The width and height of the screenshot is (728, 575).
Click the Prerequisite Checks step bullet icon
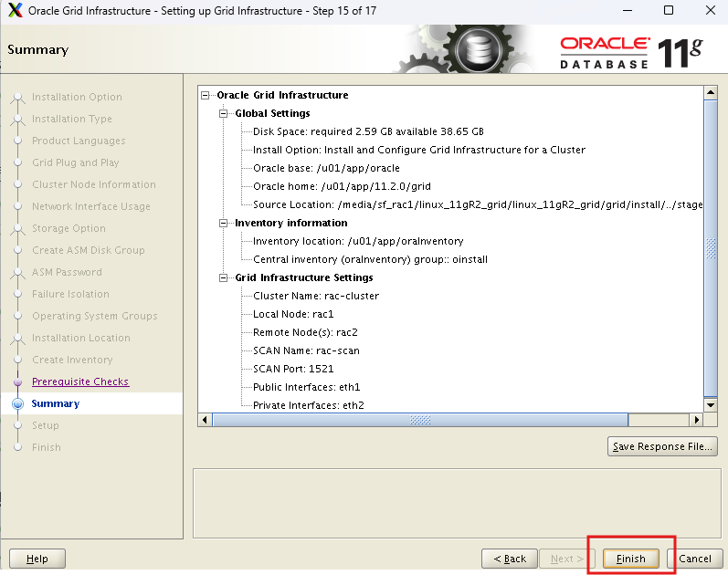coord(17,382)
